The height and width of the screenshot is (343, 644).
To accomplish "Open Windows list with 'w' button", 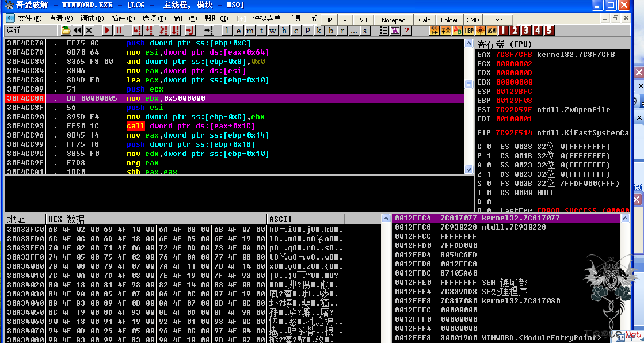I will click(273, 31).
